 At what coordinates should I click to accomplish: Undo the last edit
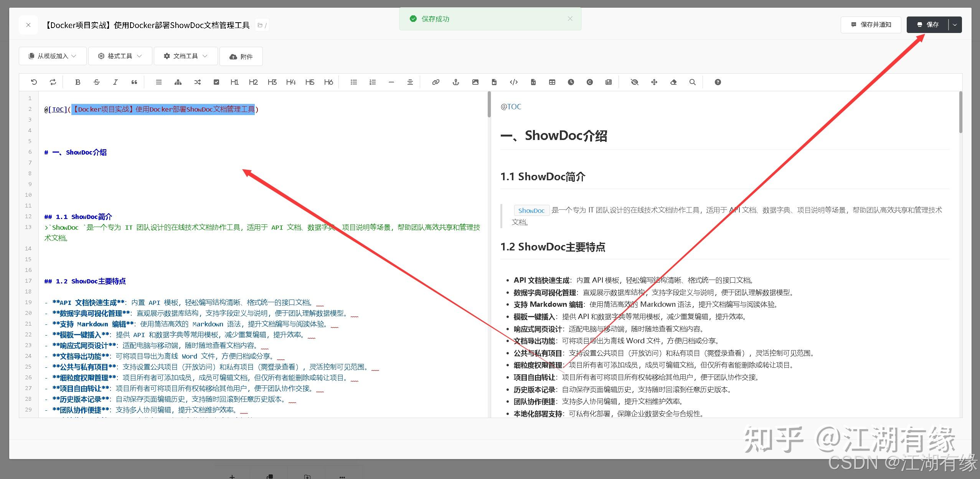[34, 82]
